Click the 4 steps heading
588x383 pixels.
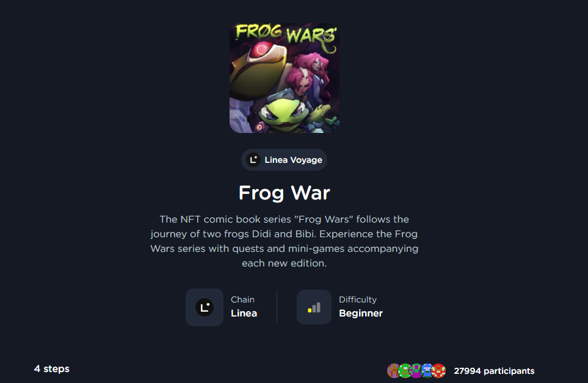tap(52, 369)
